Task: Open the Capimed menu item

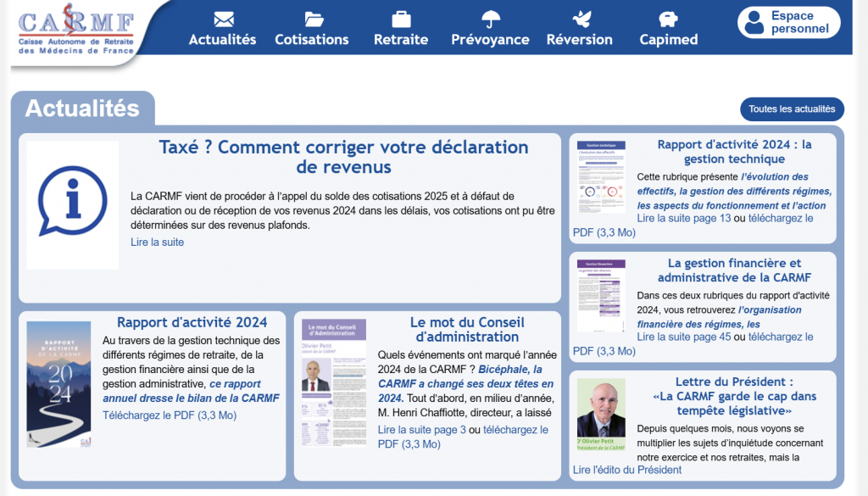Action: [669, 39]
